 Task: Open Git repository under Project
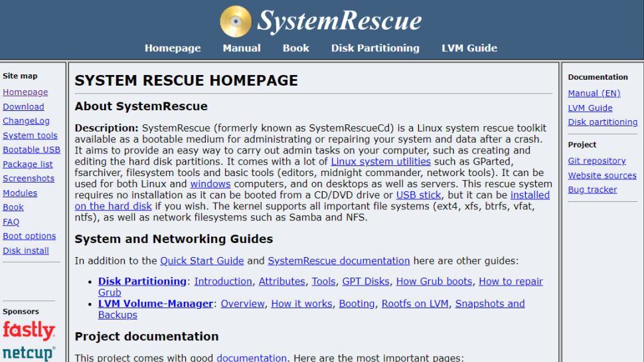(x=597, y=161)
